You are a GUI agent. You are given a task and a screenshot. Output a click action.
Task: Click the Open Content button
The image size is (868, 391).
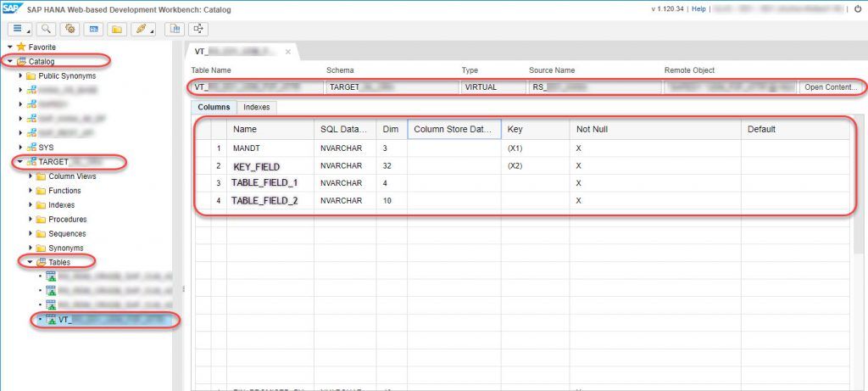(831, 87)
